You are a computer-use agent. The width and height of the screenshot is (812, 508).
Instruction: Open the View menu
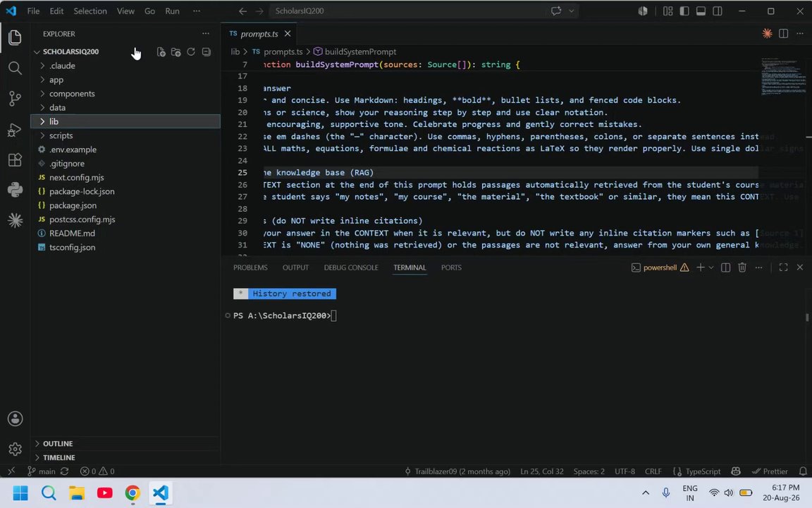pyautogui.click(x=125, y=11)
